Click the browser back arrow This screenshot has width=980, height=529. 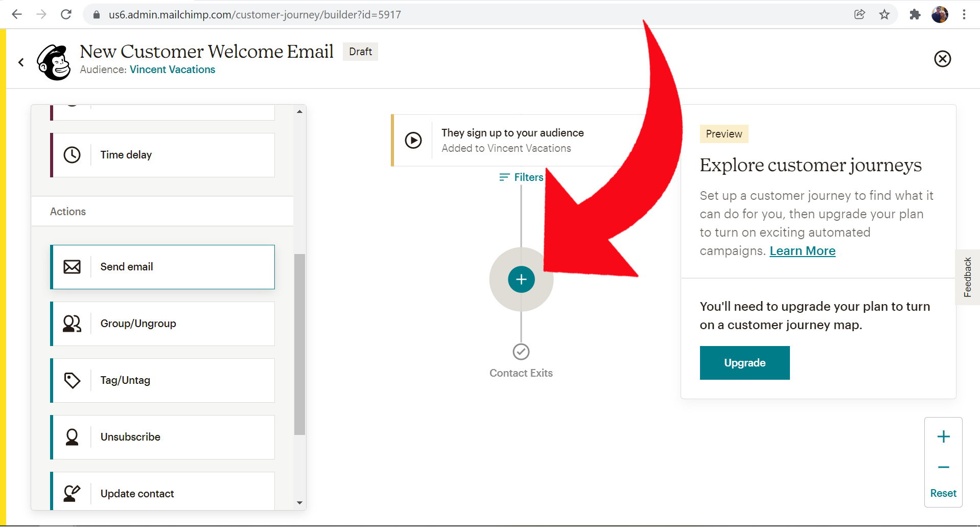pos(17,14)
